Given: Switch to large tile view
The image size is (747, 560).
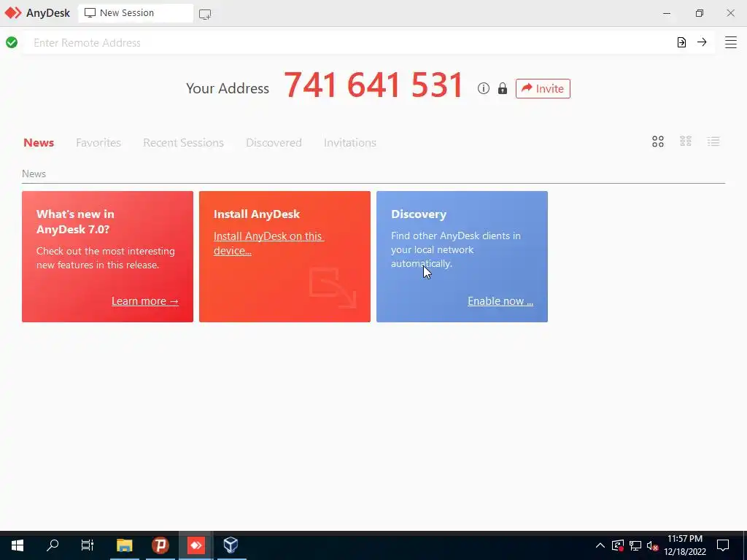Looking at the screenshot, I should [657, 141].
